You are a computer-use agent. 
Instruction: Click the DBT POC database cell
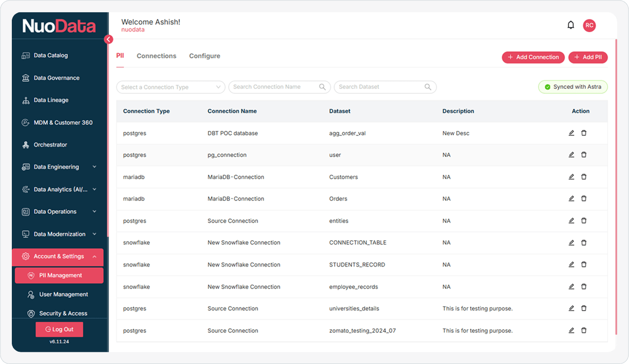click(x=232, y=133)
